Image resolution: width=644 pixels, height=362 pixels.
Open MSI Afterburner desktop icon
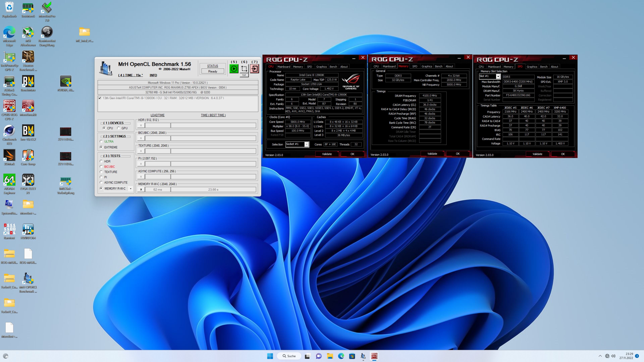(x=28, y=36)
